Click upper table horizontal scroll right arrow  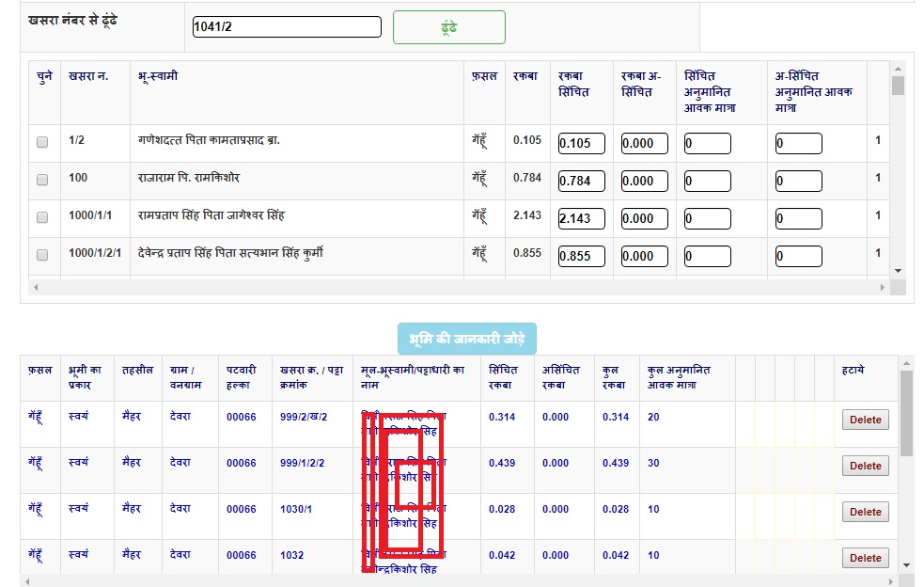coord(882,287)
